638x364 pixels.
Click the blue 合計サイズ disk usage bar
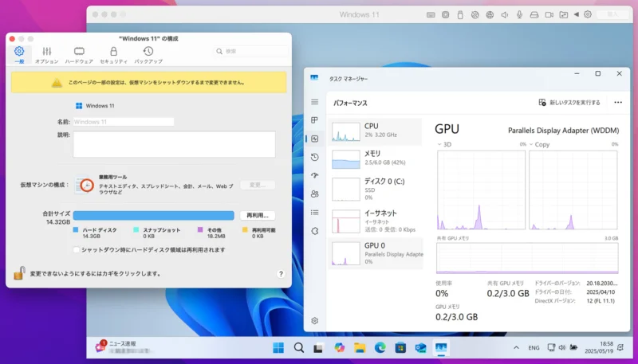click(153, 215)
